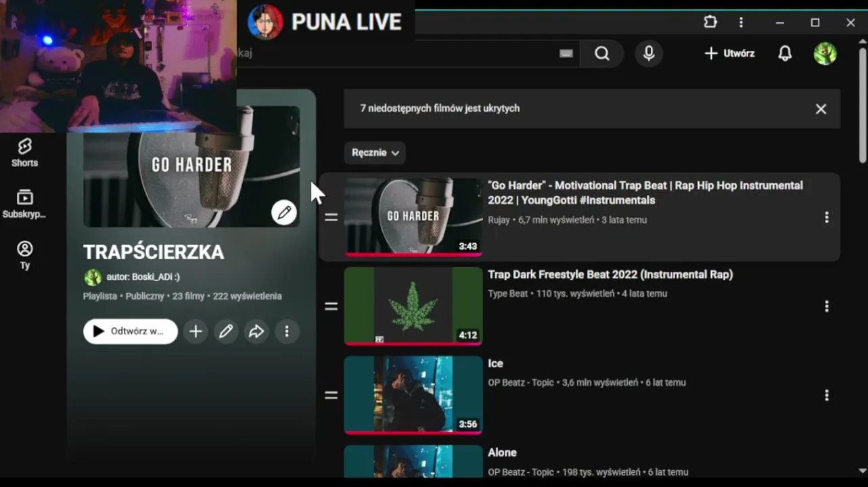
Task: Open browser three-dot menu
Action: coord(741,22)
